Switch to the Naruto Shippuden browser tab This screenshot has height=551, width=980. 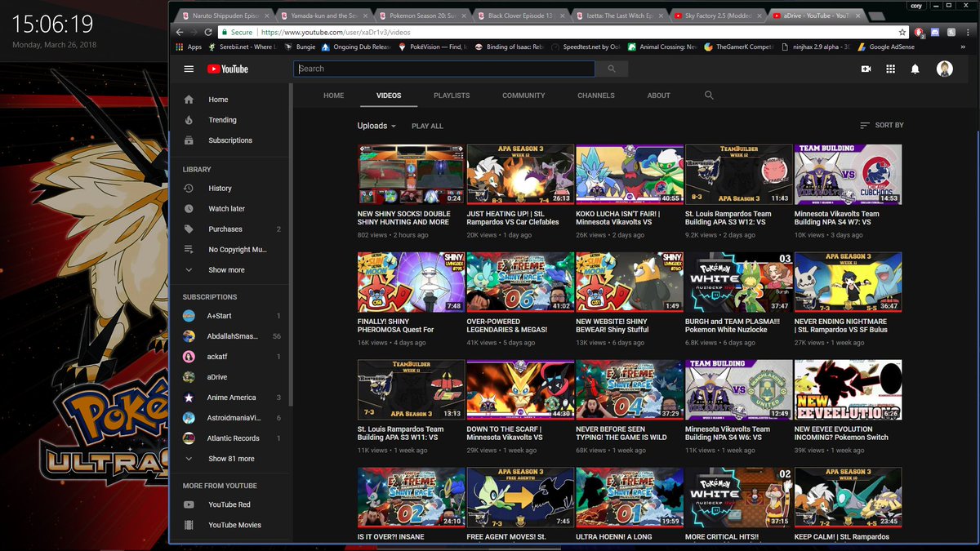[225, 16]
